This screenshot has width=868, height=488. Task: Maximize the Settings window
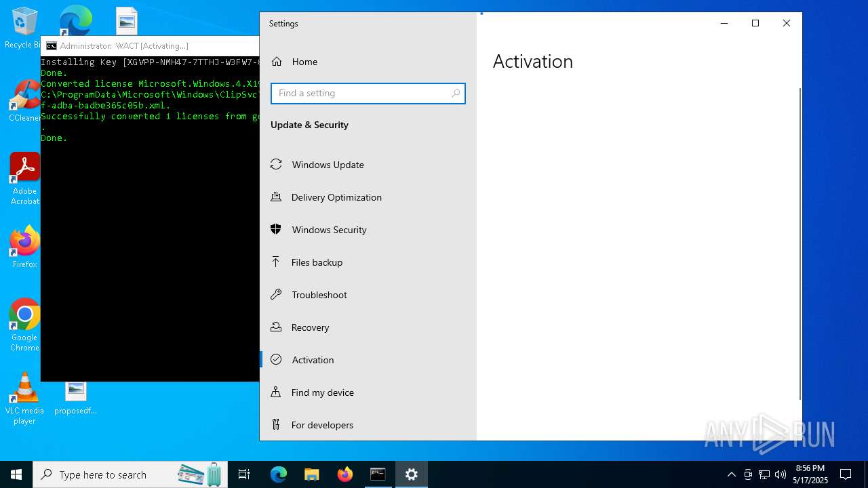[x=755, y=24]
